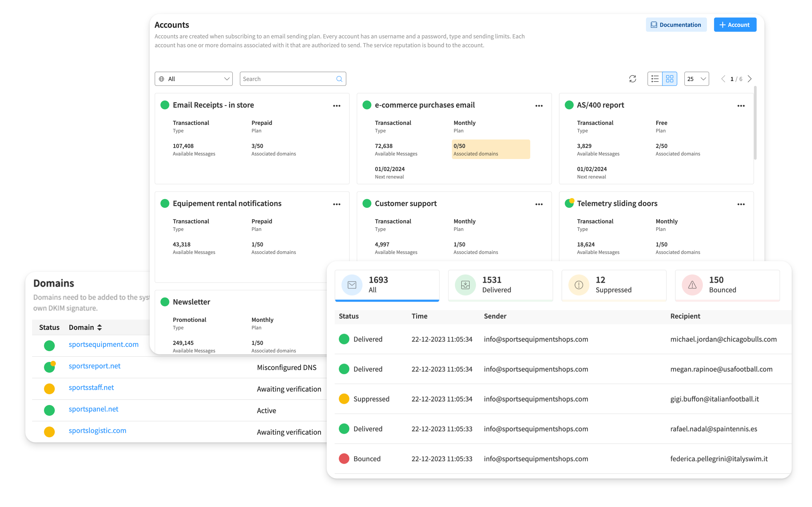Open options menu for AS/400 report
Screen dimensions: 812x507
click(x=741, y=106)
